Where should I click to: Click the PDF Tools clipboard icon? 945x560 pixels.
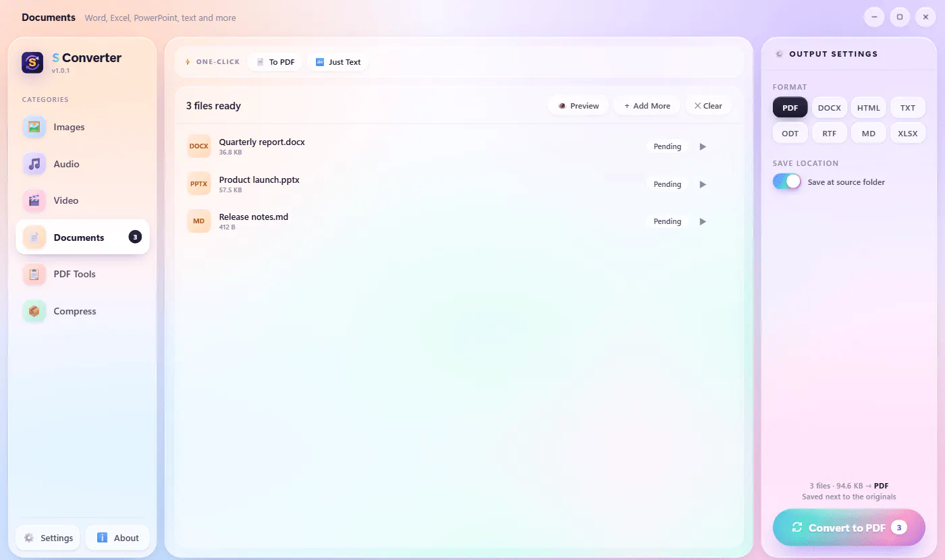click(x=34, y=274)
